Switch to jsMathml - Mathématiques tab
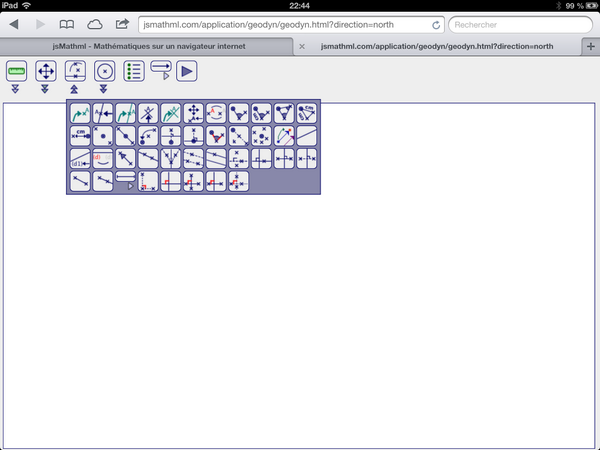 tap(149, 46)
